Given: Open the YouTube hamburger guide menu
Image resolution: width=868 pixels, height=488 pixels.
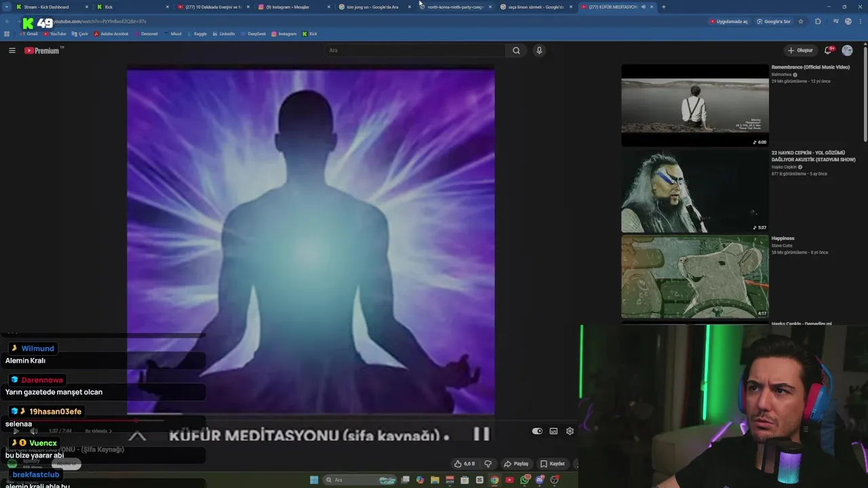Looking at the screenshot, I should pos(12,50).
